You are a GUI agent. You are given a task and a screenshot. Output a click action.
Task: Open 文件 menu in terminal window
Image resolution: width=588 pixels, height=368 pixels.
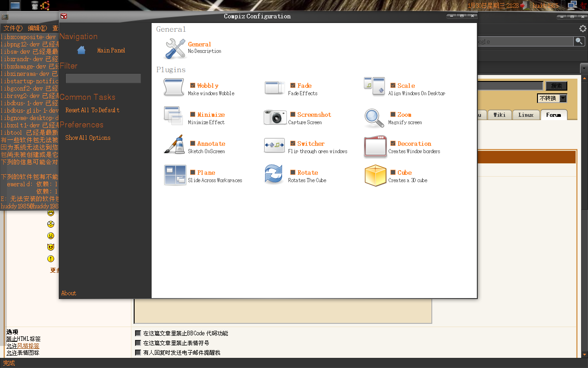pos(13,29)
